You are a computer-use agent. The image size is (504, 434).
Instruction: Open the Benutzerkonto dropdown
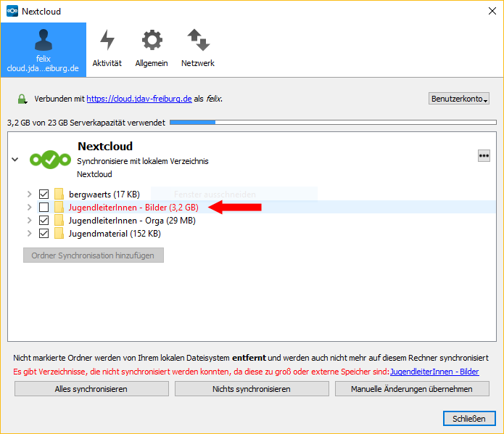459,99
